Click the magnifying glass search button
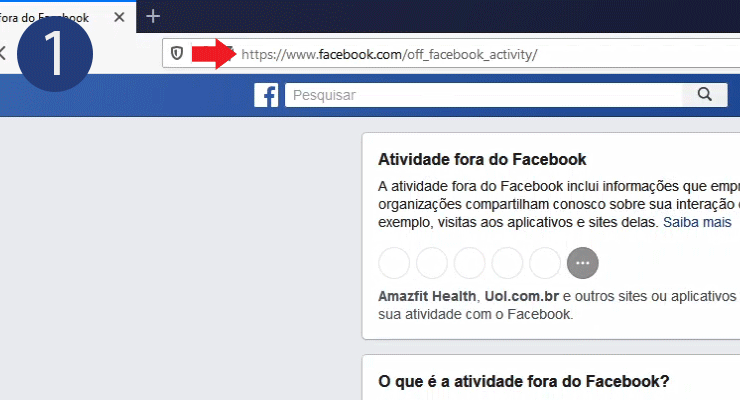The width and height of the screenshot is (740, 400). [x=705, y=95]
